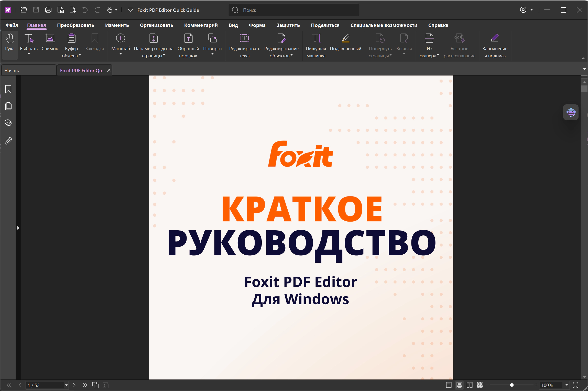Click the Open file folder icon

coord(24,10)
